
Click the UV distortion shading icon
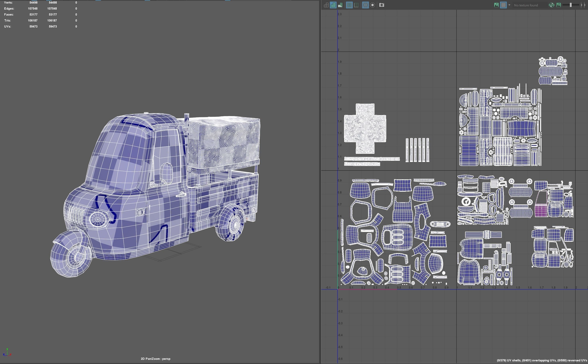pos(340,5)
